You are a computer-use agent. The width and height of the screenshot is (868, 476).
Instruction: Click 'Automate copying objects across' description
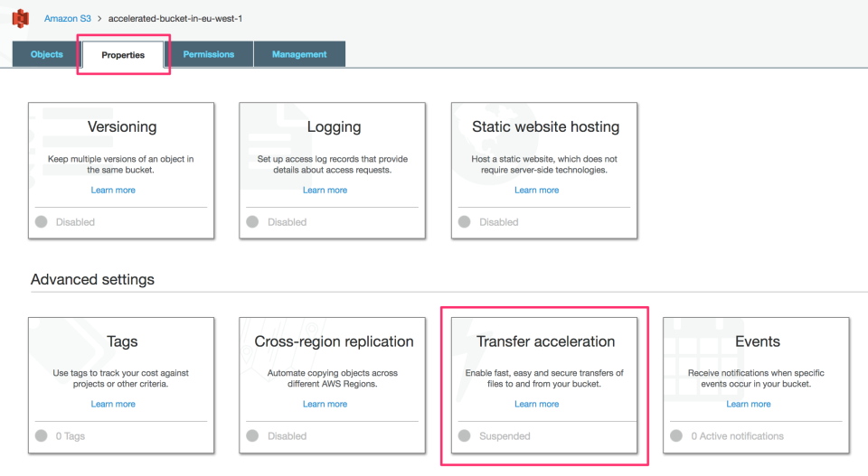tap(332, 378)
